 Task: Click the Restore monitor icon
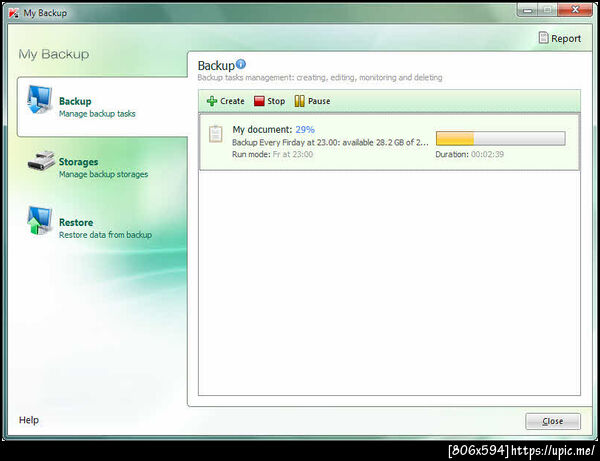(39, 220)
